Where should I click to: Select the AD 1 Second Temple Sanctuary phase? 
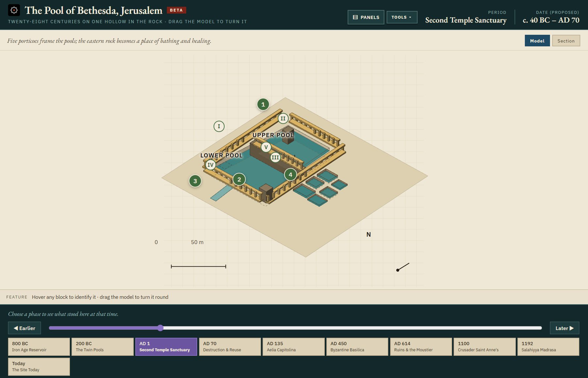pos(166,347)
